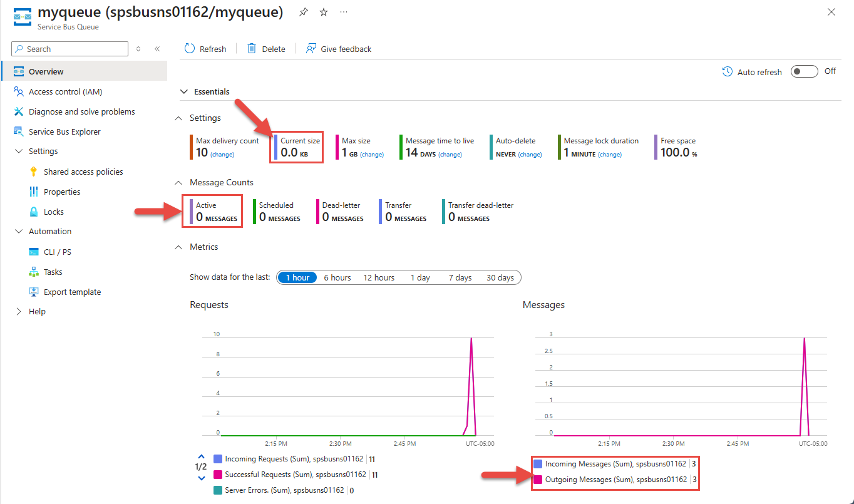
Task: Collapse the sidebar using double-chevron icon
Action: [x=157, y=49]
